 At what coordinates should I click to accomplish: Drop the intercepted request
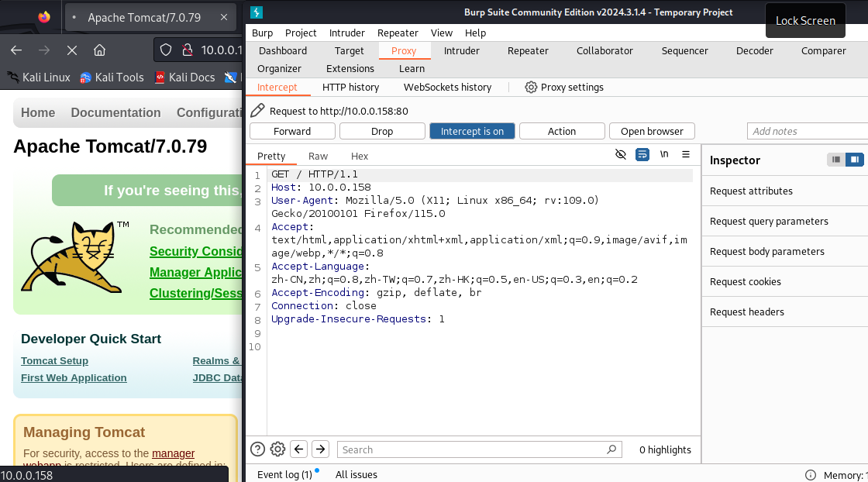click(382, 131)
